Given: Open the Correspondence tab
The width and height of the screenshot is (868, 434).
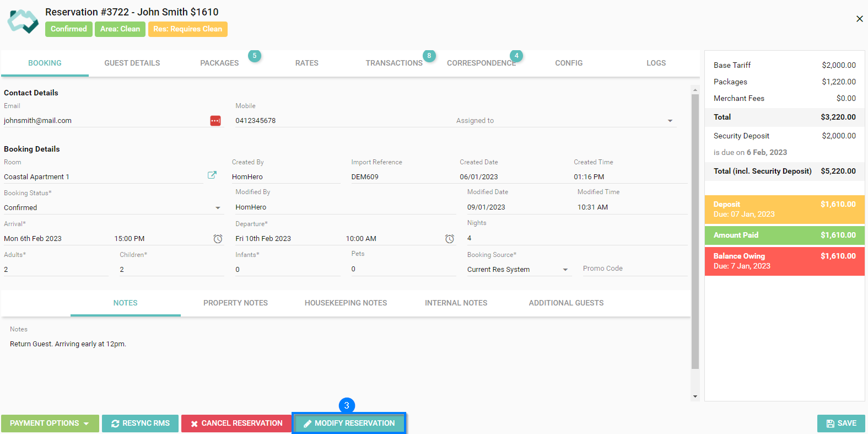Looking at the screenshot, I should pyautogui.click(x=482, y=63).
